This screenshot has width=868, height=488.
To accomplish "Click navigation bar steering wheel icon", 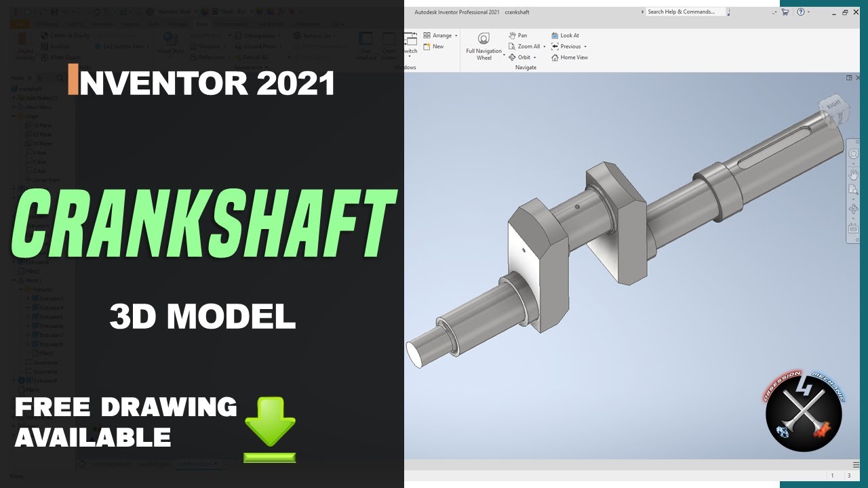I will [x=853, y=154].
